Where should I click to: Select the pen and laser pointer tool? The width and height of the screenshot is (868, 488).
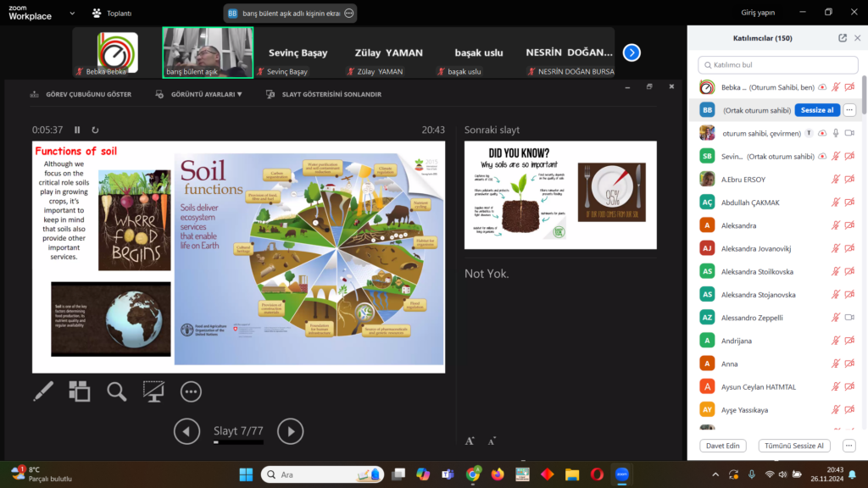point(43,391)
